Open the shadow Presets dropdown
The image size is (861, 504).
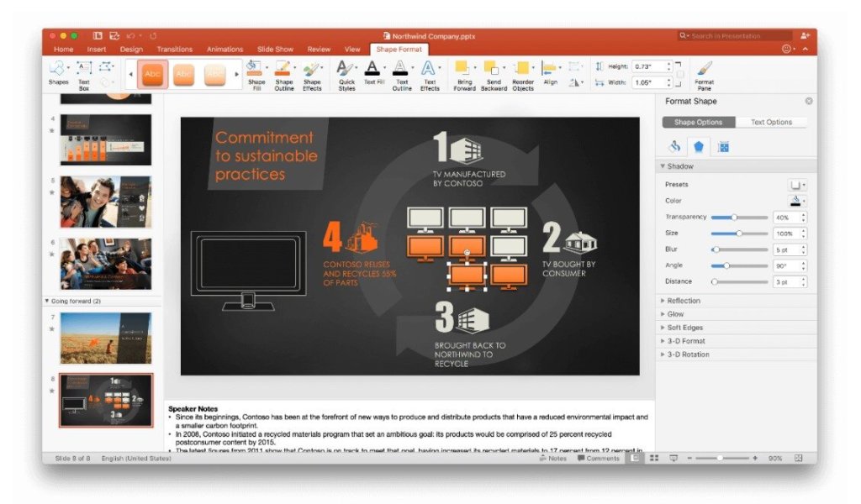[797, 185]
